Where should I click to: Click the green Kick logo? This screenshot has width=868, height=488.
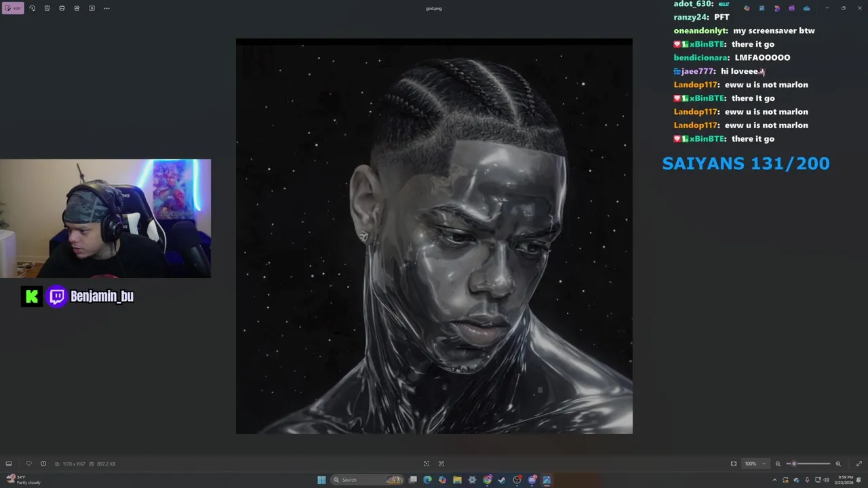pos(31,296)
